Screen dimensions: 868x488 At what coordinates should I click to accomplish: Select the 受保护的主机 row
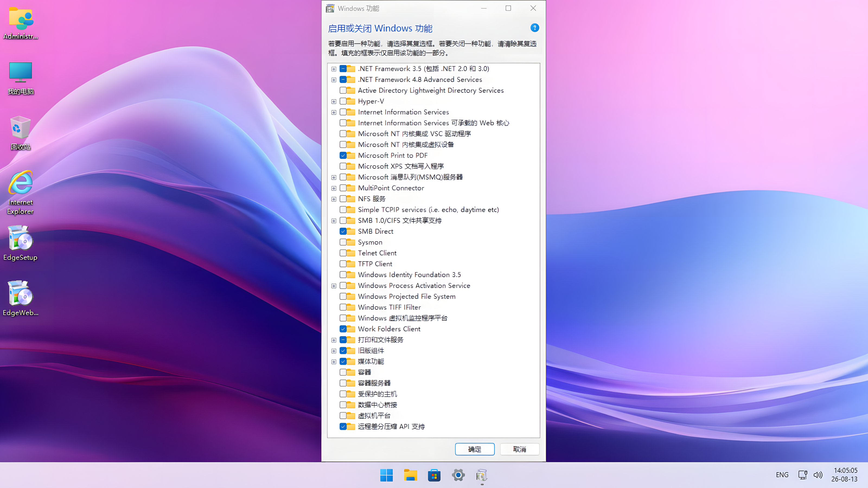click(x=377, y=394)
